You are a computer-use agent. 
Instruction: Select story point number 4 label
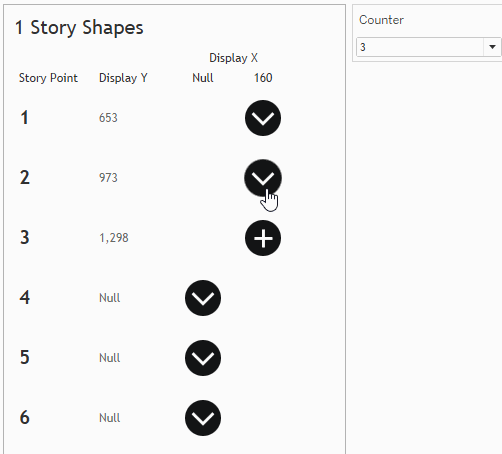pos(25,297)
